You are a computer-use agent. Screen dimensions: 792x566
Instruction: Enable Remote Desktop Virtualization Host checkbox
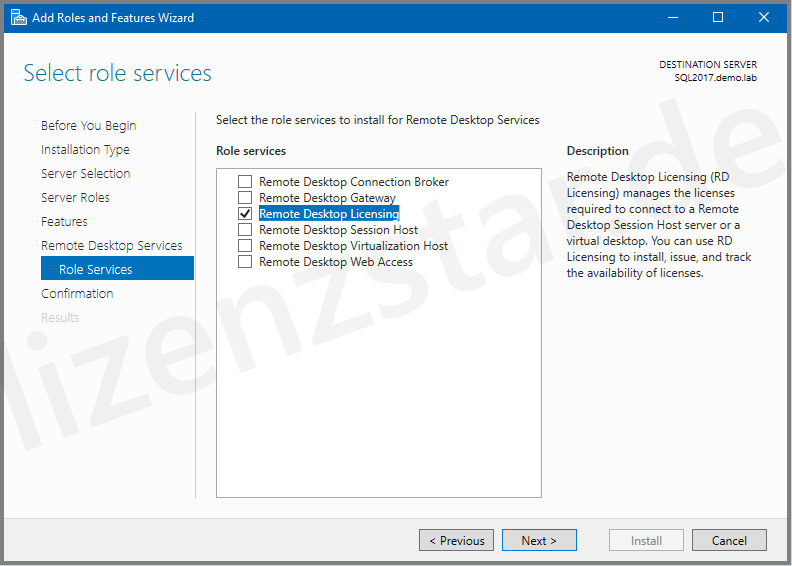pos(245,246)
